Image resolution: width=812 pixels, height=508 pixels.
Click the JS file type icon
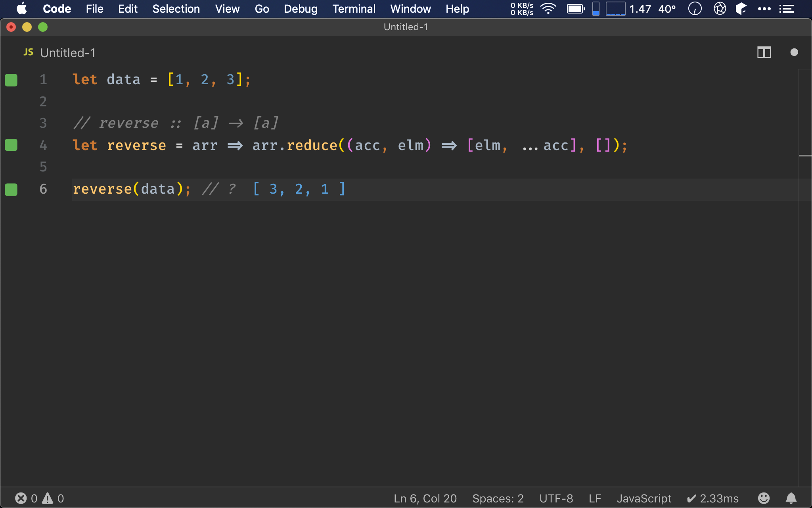click(x=29, y=52)
